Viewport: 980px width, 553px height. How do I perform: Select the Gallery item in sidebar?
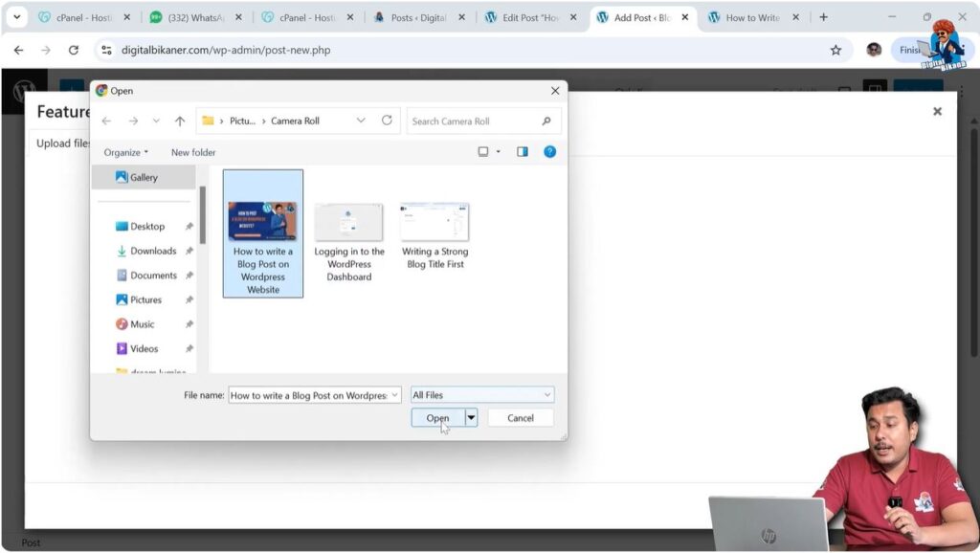coord(145,176)
